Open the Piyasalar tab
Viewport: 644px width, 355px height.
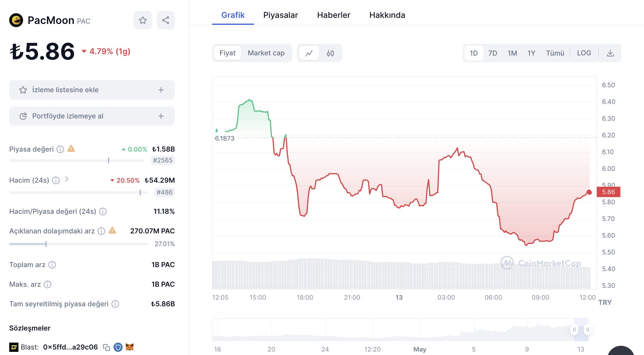pyautogui.click(x=281, y=15)
